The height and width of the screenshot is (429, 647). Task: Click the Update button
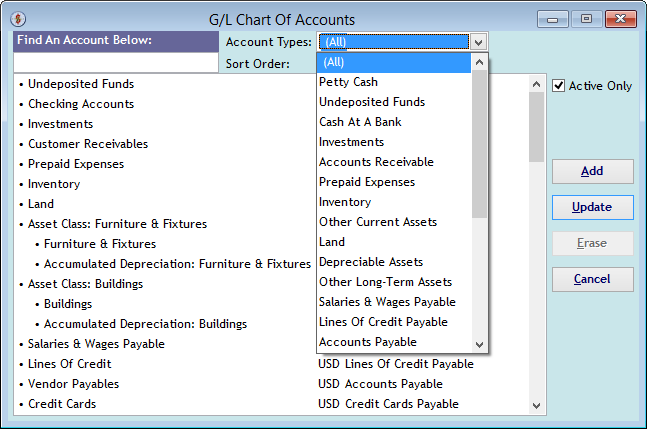click(x=593, y=207)
